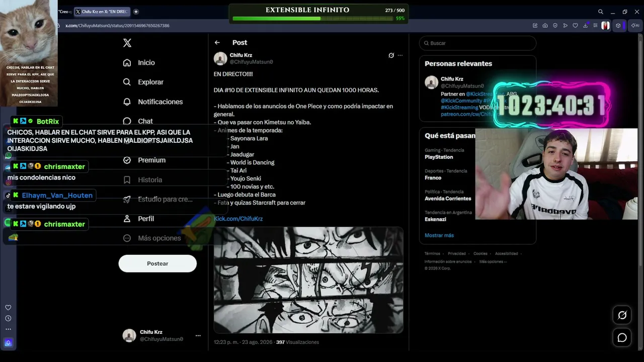Open the browser shield protection icon

[x=555, y=26]
